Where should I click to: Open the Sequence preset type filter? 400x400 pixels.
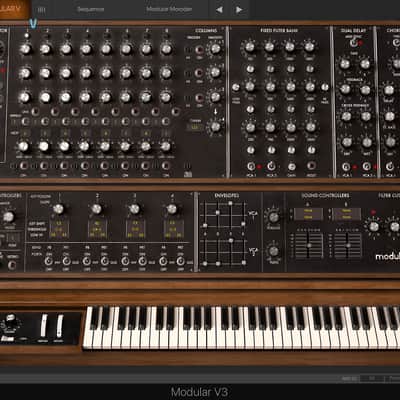coord(90,10)
